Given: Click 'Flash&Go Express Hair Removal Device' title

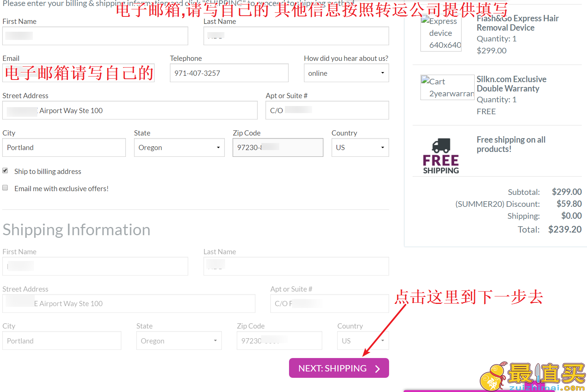Looking at the screenshot, I should click(518, 23).
